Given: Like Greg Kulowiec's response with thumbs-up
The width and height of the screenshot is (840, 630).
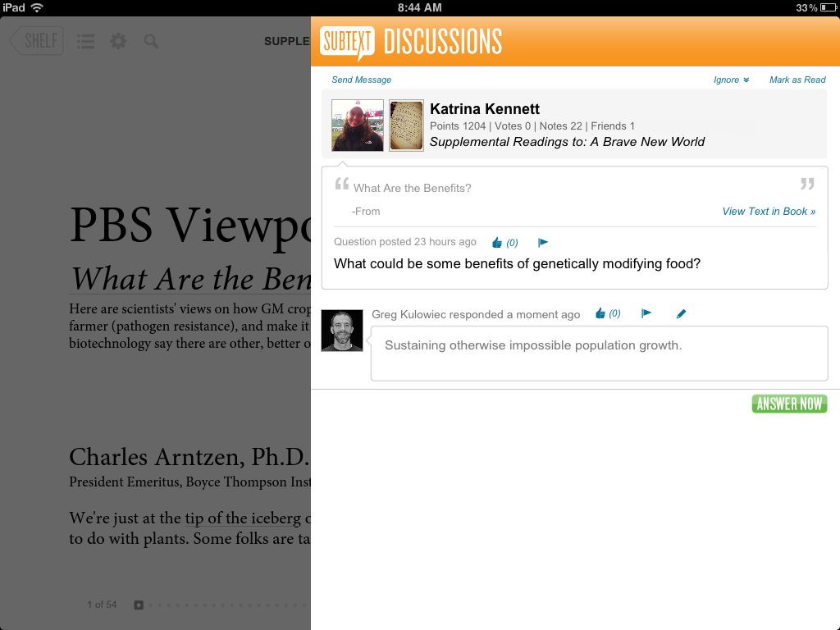Looking at the screenshot, I should coord(600,313).
